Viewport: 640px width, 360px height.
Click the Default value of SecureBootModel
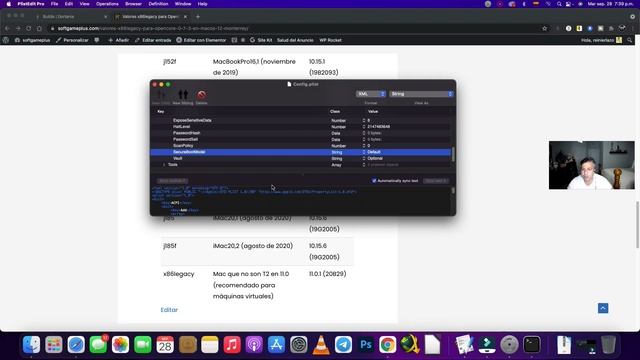point(374,152)
